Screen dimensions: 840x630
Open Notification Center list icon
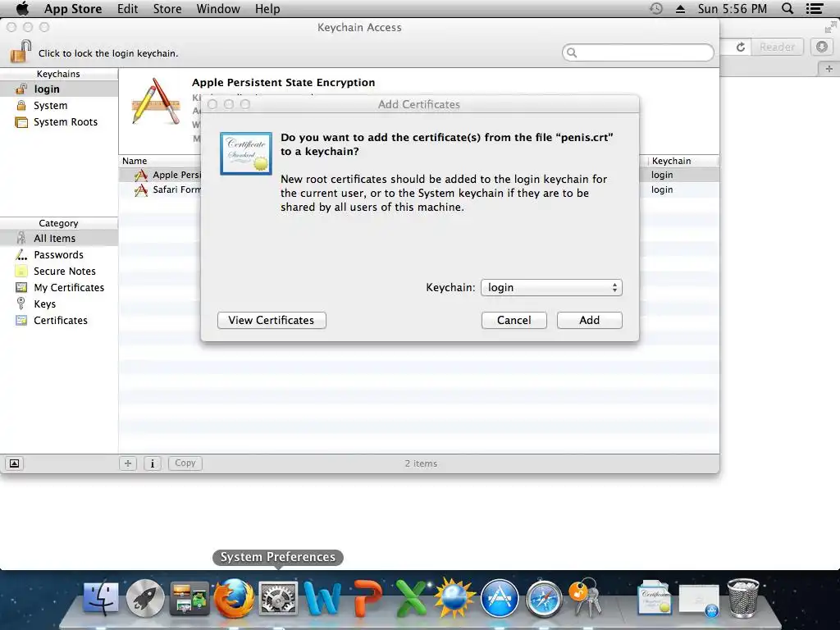(x=815, y=8)
